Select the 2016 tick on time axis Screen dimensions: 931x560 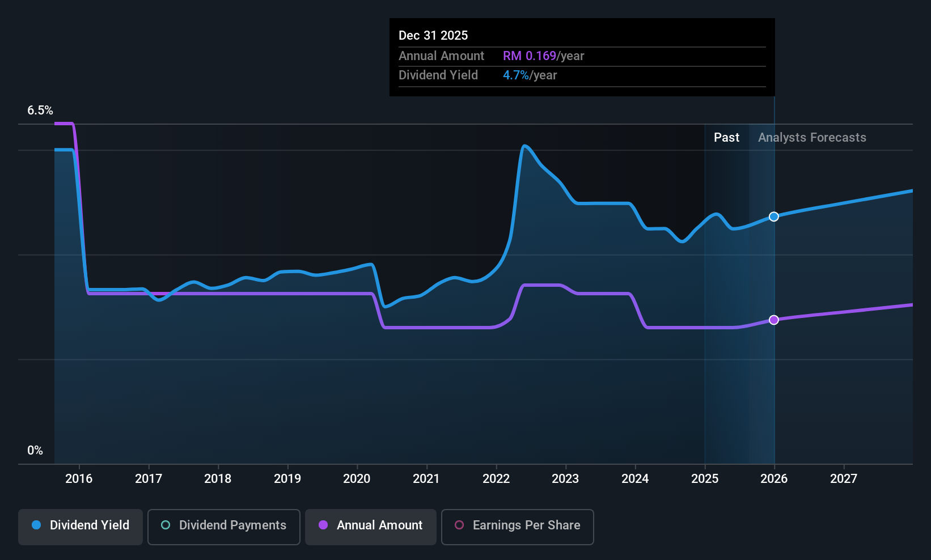click(x=79, y=479)
